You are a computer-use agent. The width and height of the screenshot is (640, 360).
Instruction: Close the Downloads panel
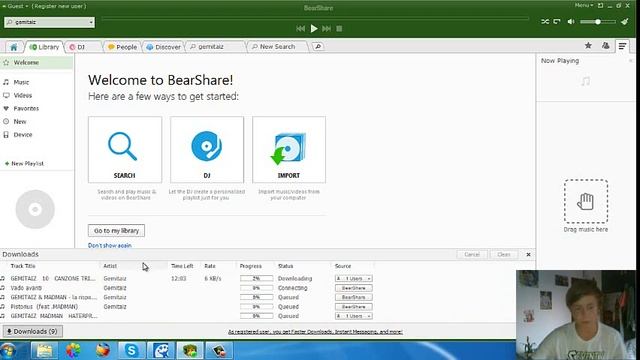(528, 254)
